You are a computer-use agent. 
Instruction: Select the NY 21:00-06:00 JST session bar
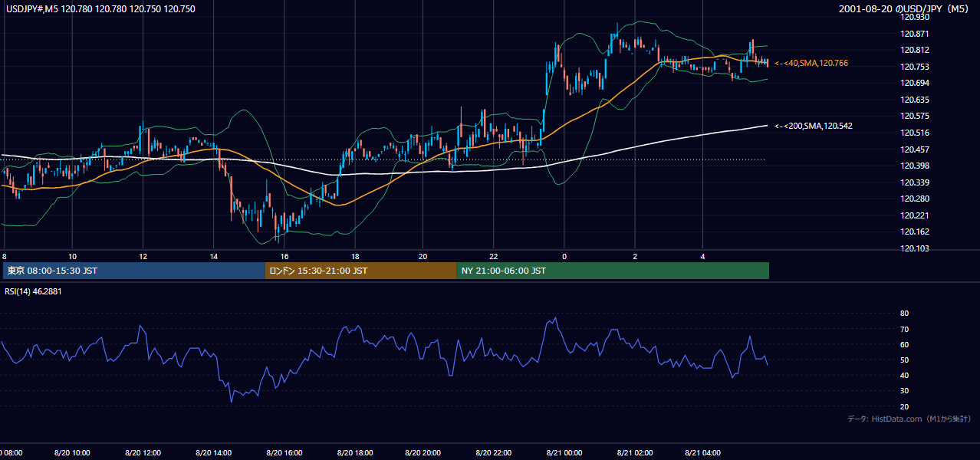pyautogui.click(x=613, y=271)
